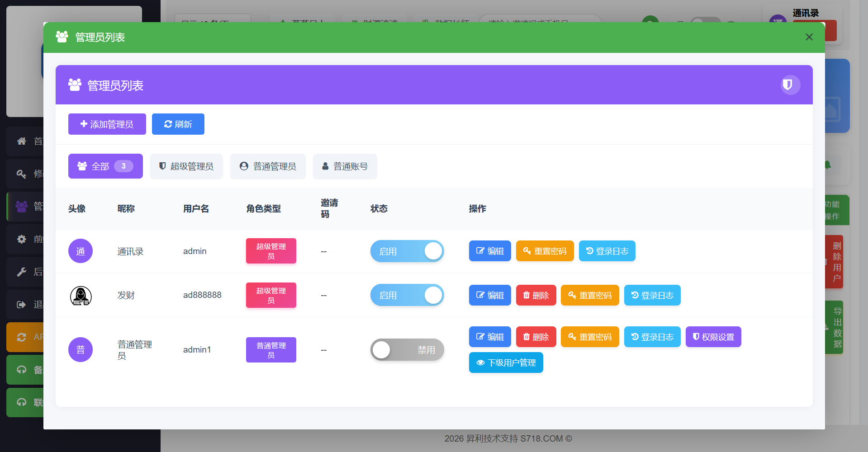Open 权限设置 for admin1
868x452 pixels.
click(713, 337)
